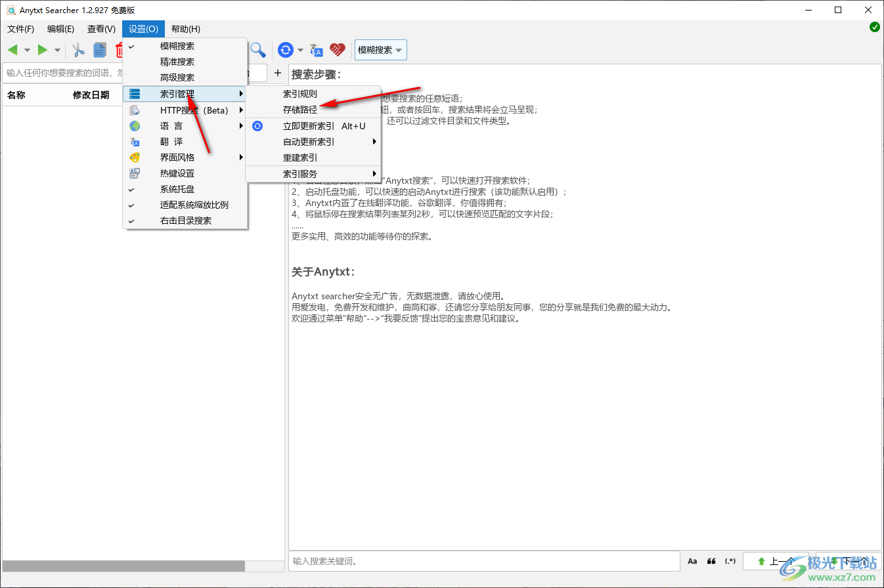This screenshot has height=588, width=884.
Task: Select 模糊搜索 checked menu option
Action: pos(185,46)
